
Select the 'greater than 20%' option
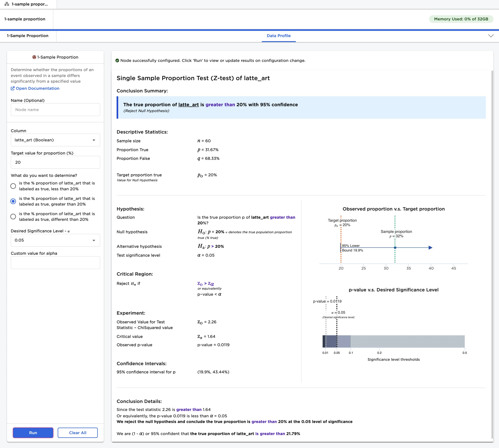tap(13, 201)
